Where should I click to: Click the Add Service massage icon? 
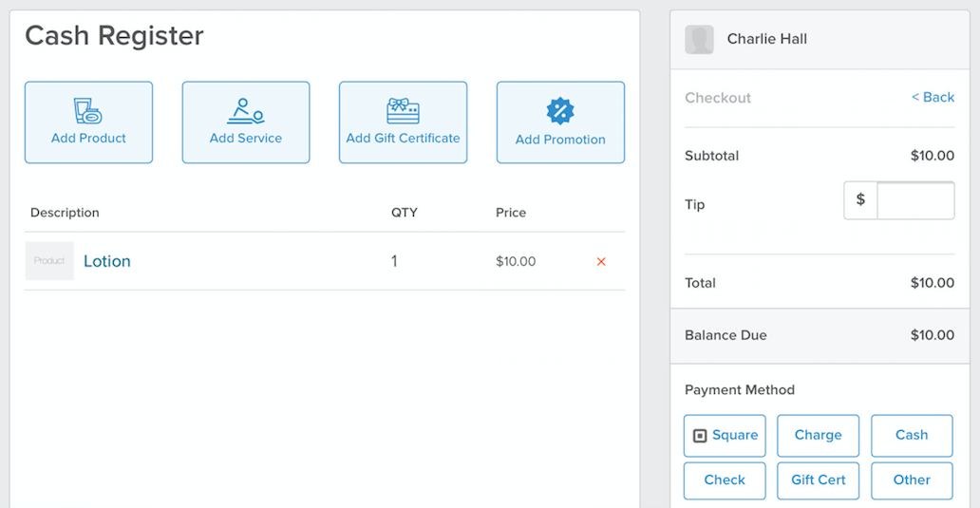[246, 111]
